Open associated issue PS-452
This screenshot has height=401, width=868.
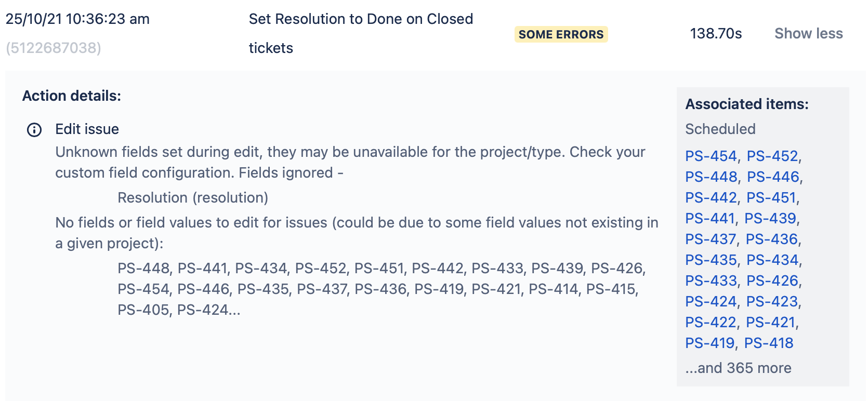tap(772, 156)
